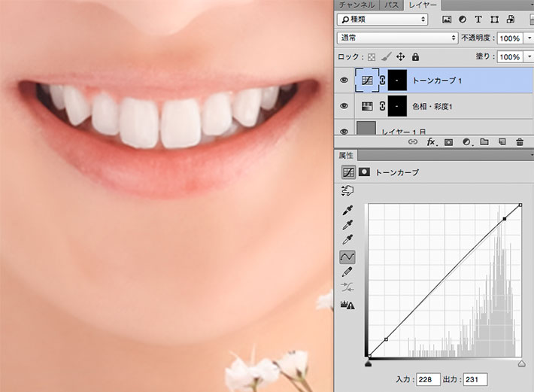Click the trash icon to delete layer
The width and height of the screenshot is (534, 392).
[519, 141]
